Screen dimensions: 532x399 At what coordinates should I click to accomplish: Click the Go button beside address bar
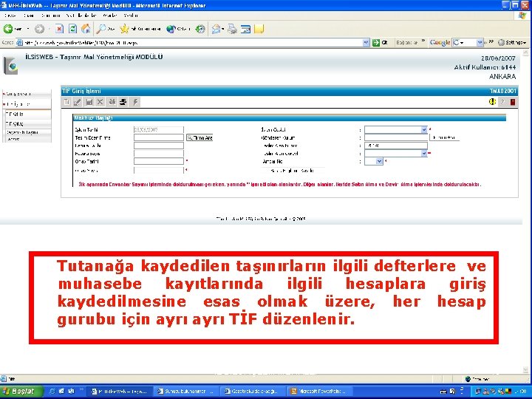(380, 43)
